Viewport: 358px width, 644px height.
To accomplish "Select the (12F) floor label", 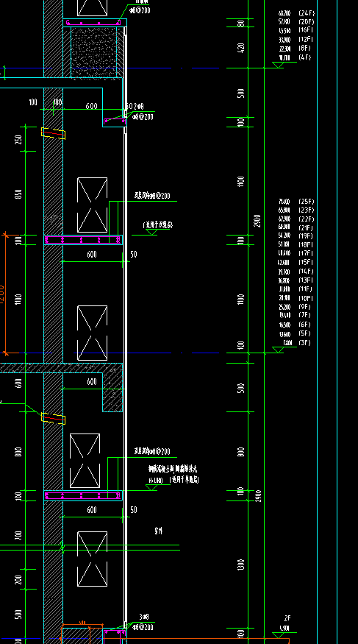I will [306, 40].
